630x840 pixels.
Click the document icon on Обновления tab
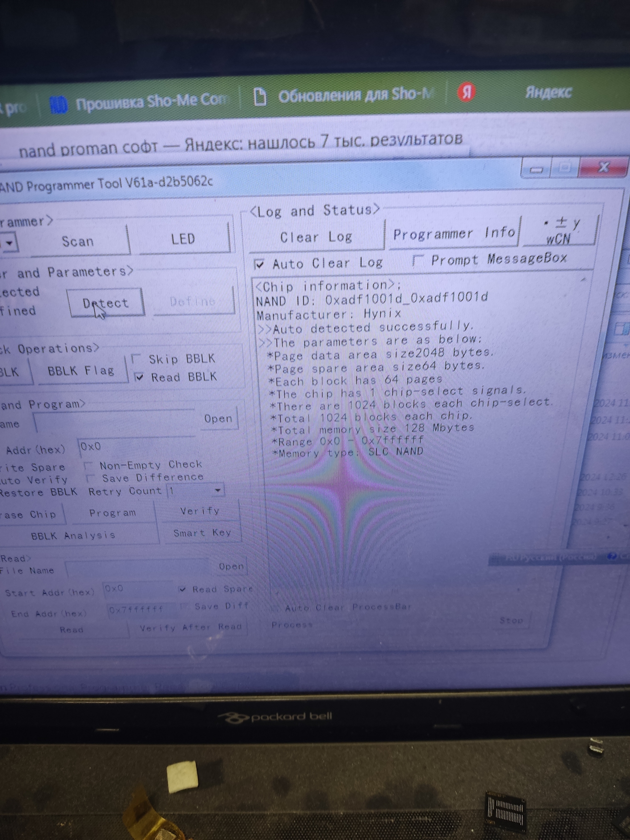click(x=260, y=97)
